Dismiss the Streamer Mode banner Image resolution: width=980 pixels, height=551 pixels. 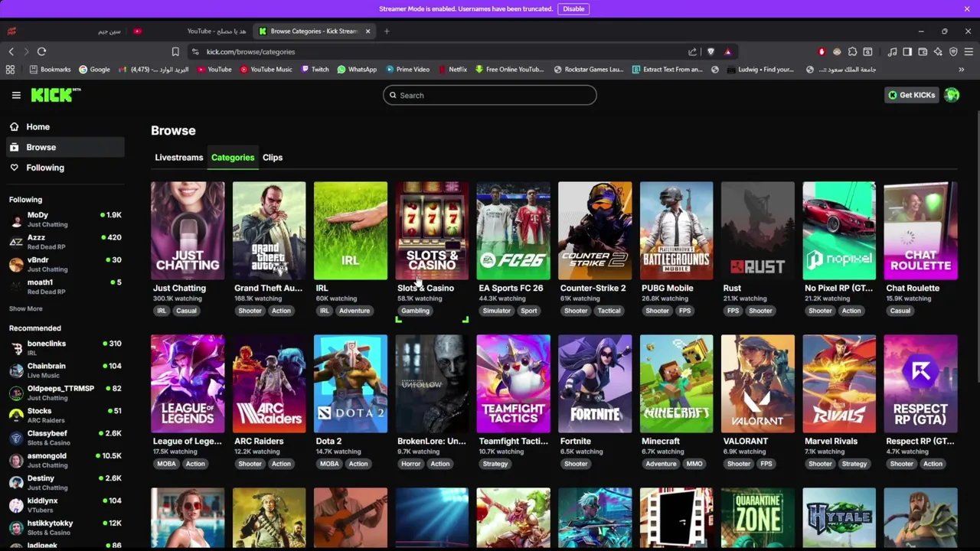[x=967, y=8]
